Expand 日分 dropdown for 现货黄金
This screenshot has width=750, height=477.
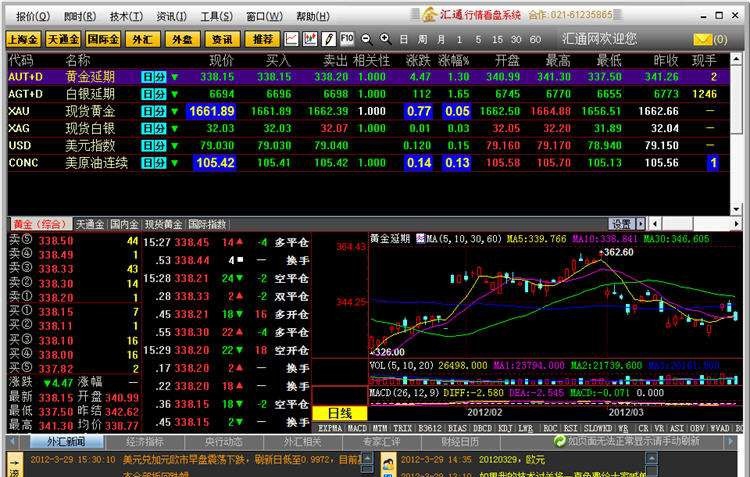(175, 111)
